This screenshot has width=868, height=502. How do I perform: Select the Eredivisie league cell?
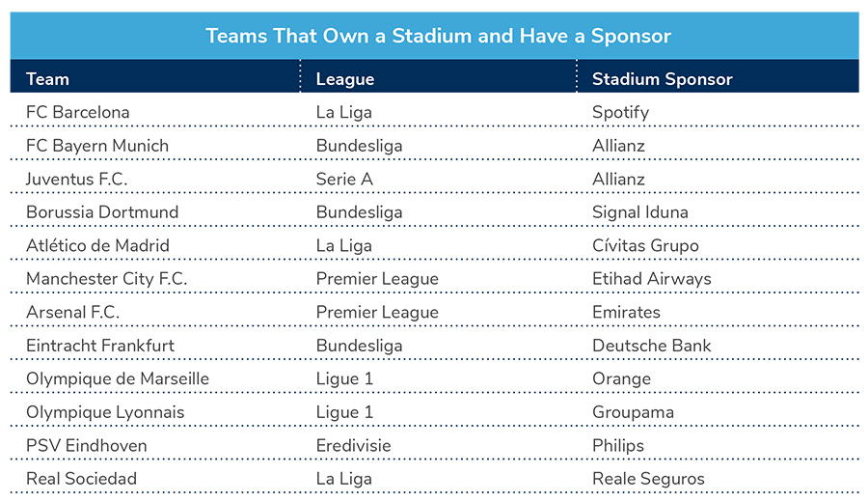[352, 445]
